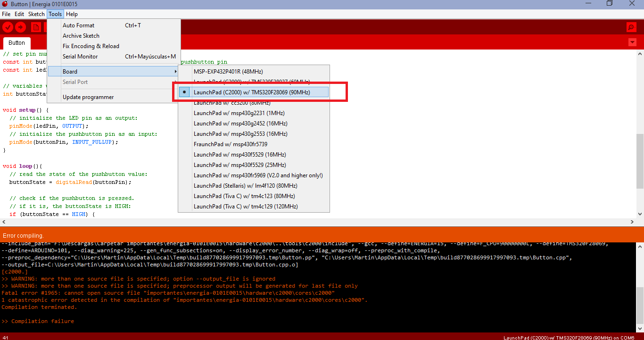Open Serial Monitor magnifier icon in toolbar

click(631, 27)
